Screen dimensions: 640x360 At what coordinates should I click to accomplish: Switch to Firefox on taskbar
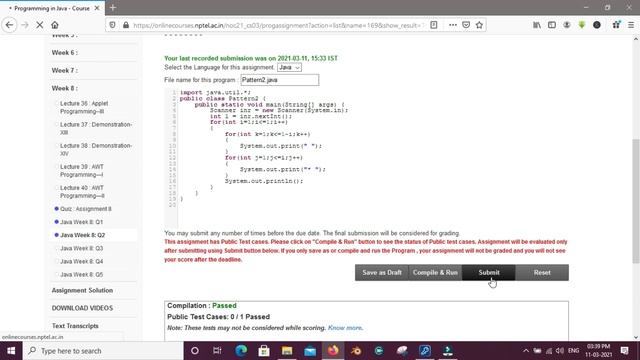point(333,351)
